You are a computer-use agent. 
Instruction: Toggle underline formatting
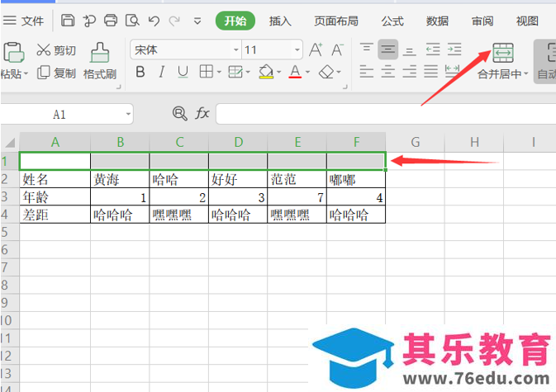[183, 73]
